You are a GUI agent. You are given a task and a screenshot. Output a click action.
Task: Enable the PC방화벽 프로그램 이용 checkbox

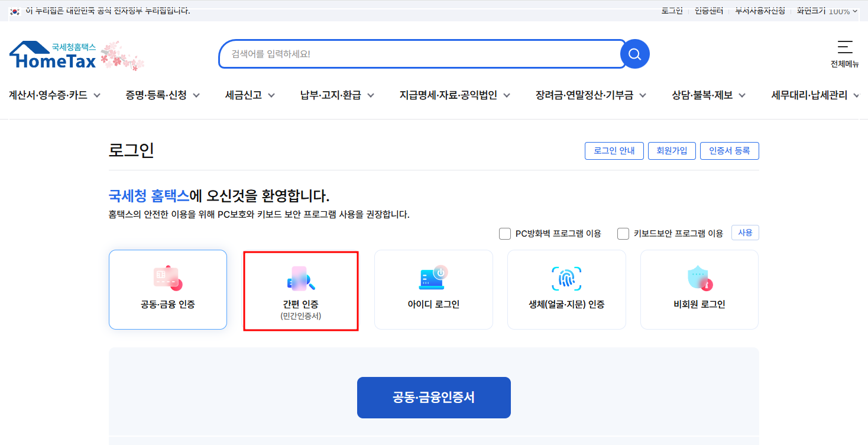tap(505, 234)
